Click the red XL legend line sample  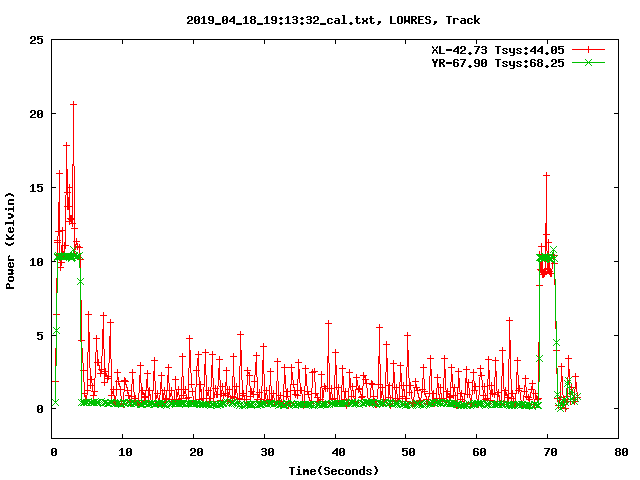pyautogui.click(x=588, y=50)
